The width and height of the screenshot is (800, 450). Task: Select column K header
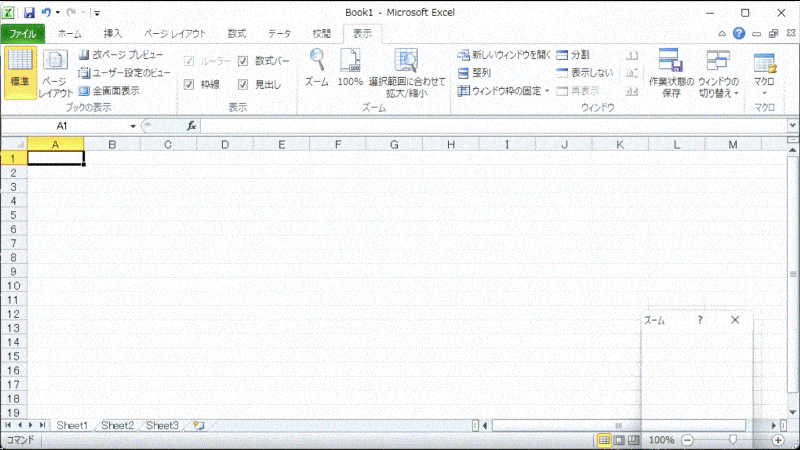(620, 145)
